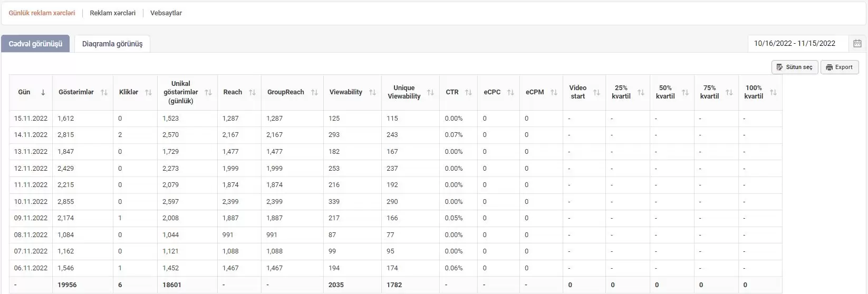Switch to Diaqramla görünüş tab
This screenshot has width=868, height=294.
pos(112,44)
